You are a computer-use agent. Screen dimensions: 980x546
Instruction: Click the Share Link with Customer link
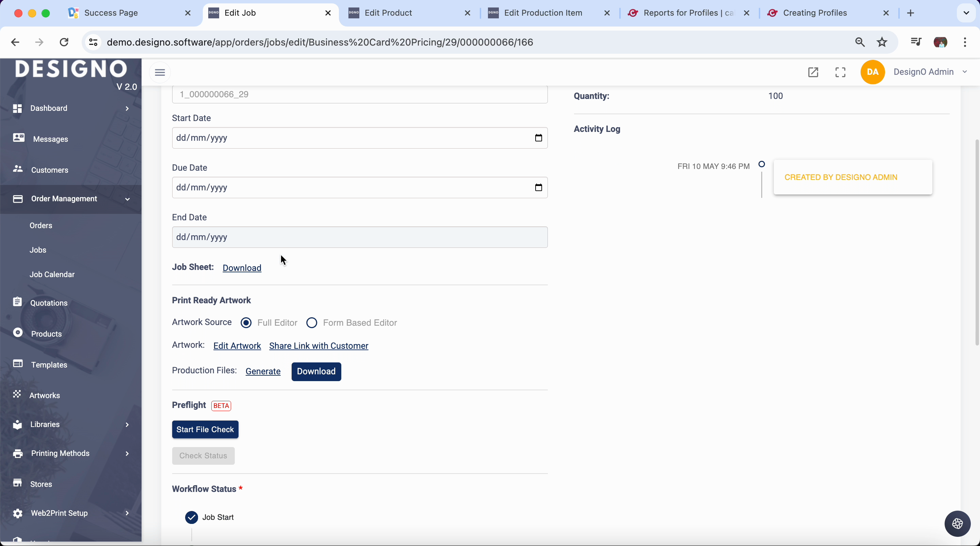(x=318, y=346)
